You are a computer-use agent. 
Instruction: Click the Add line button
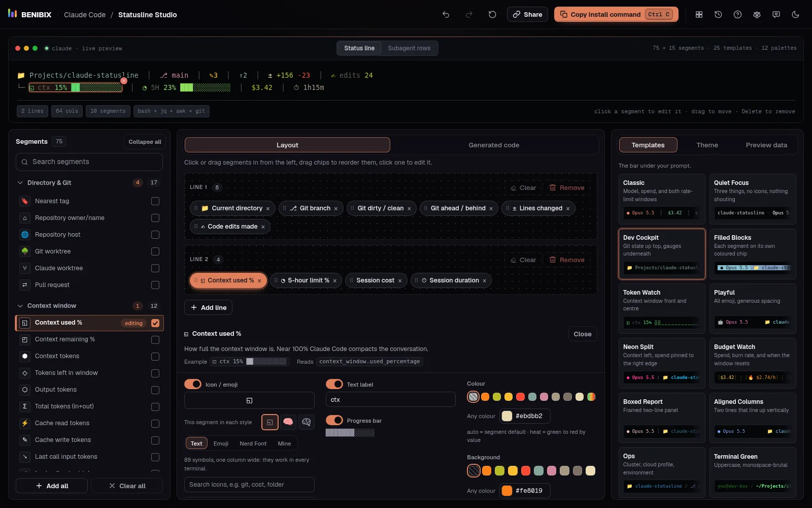coord(209,308)
